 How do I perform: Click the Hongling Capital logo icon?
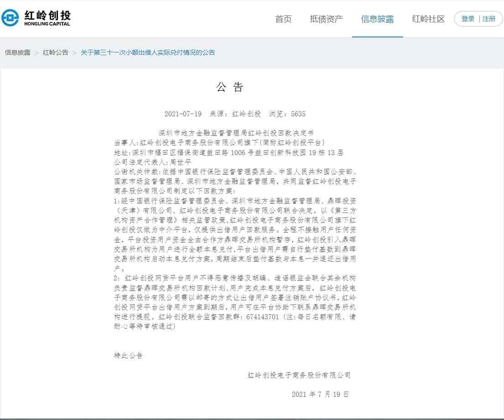10,18
